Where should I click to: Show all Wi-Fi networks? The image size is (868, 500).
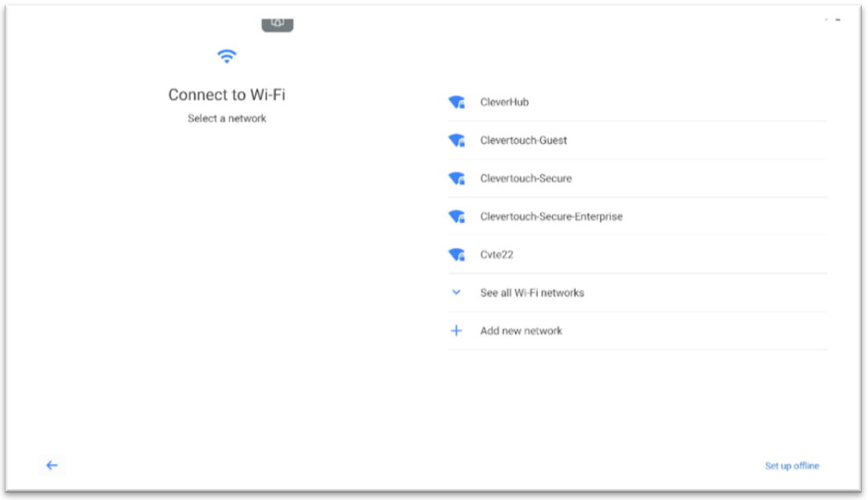[x=532, y=293]
